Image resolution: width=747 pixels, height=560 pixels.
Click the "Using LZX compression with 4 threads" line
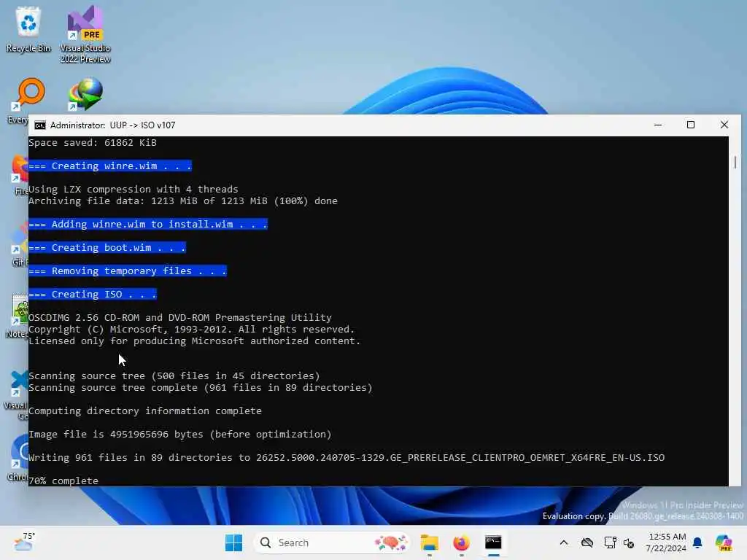(133, 189)
